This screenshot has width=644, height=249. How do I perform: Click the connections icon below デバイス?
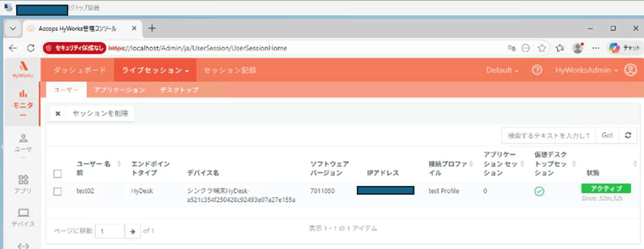pos(23,245)
